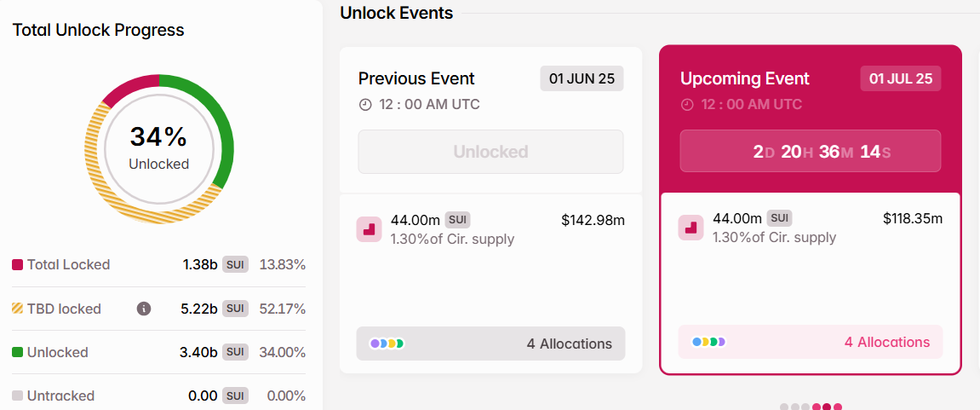Image resolution: width=980 pixels, height=410 pixels.
Task: Click the Previous Event cliff unlock icon
Action: pyautogui.click(x=369, y=229)
